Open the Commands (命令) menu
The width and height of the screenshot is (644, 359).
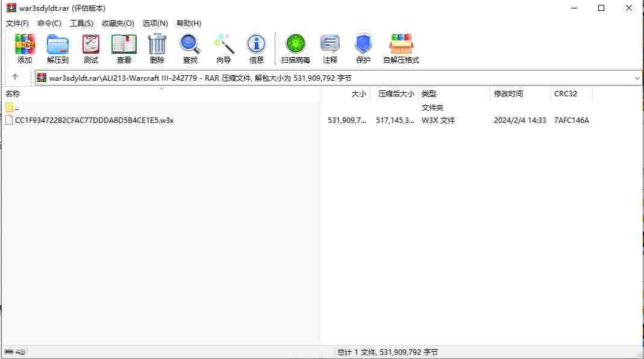pos(49,23)
